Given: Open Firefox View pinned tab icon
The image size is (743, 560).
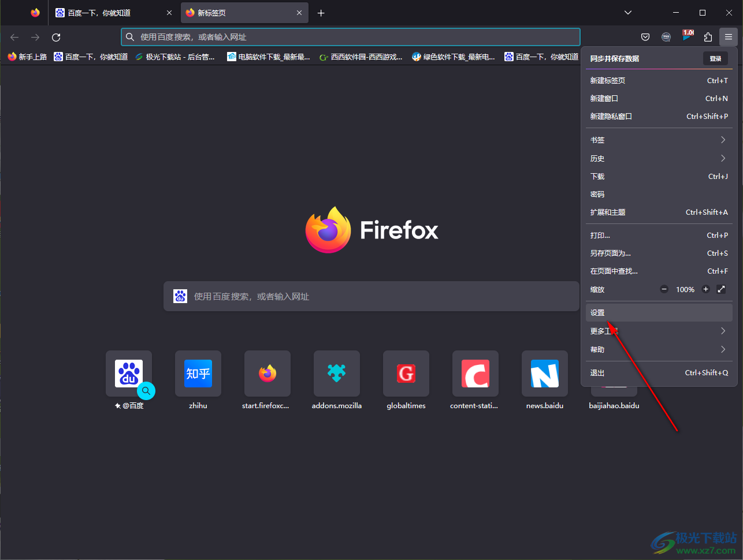Looking at the screenshot, I should (35, 13).
